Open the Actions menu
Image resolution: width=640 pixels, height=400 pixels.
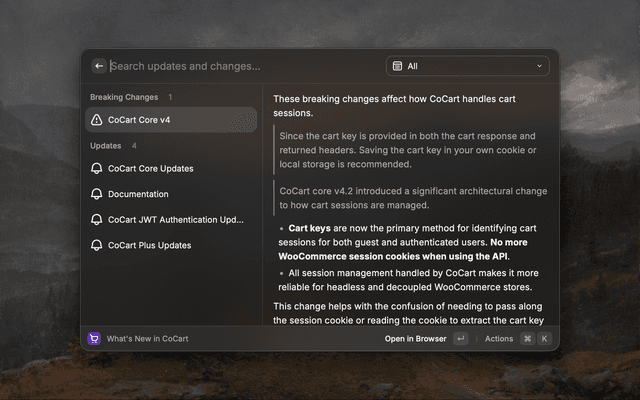(x=499, y=339)
